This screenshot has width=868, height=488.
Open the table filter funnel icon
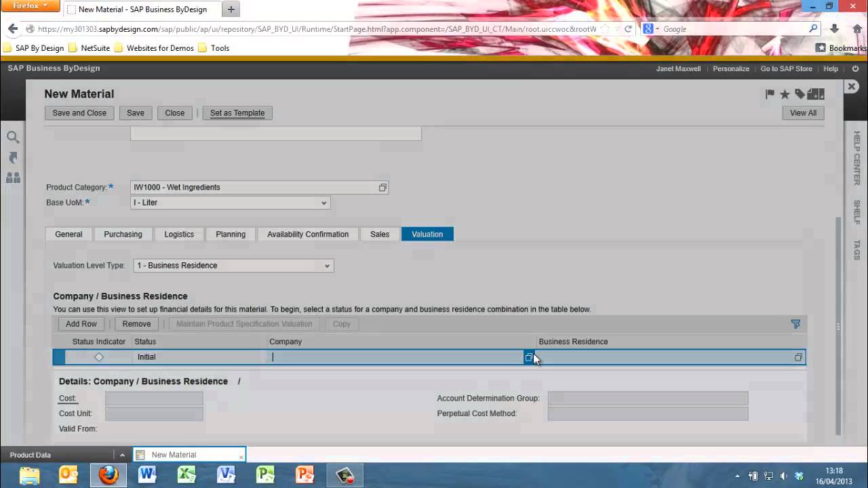[795, 324]
